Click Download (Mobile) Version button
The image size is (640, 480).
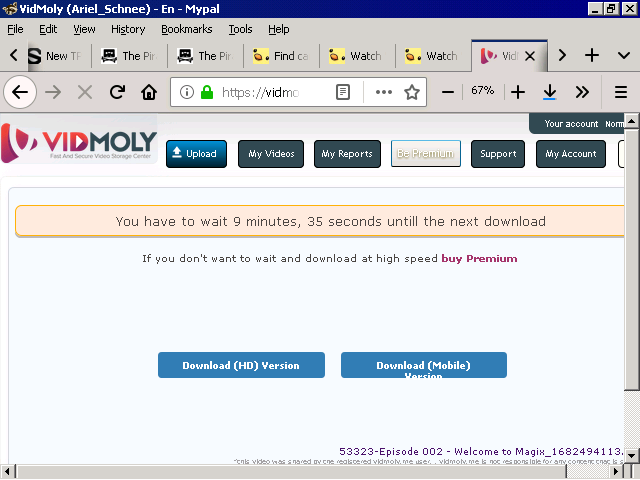pos(424,365)
